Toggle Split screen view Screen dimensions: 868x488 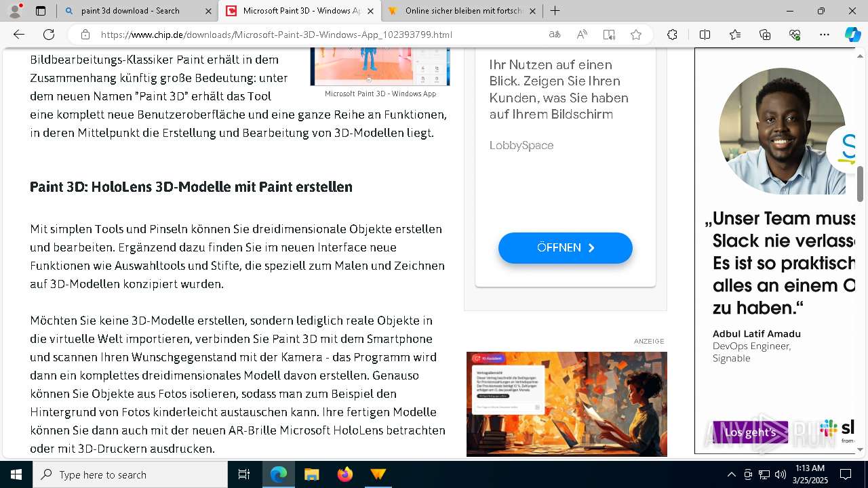705,35
